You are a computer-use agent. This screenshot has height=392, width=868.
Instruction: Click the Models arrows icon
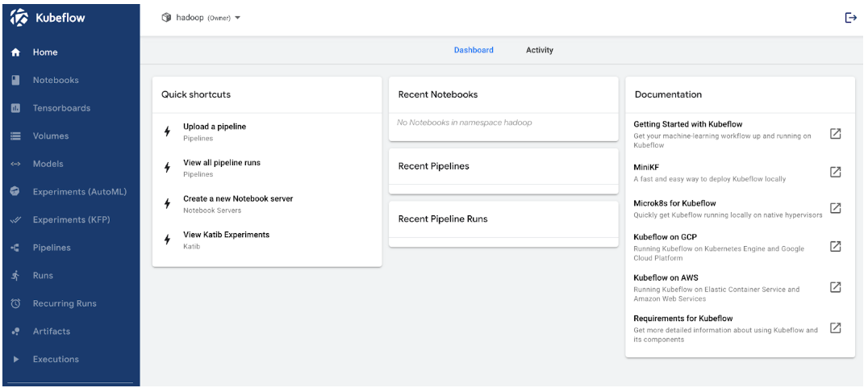click(x=15, y=164)
